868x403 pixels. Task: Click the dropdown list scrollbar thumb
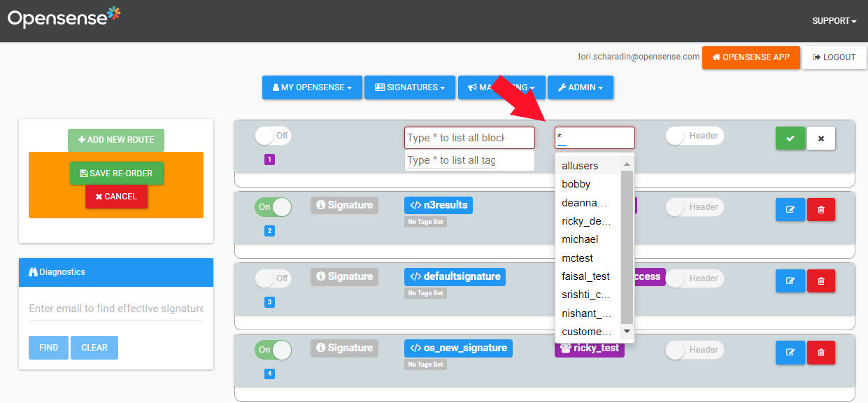(x=627, y=247)
